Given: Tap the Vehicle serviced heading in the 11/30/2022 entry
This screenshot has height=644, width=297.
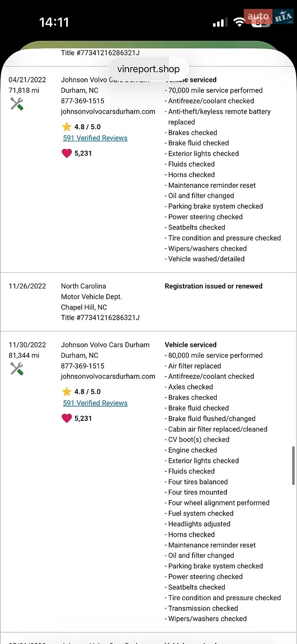Looking at the screenshot, I should point(191,345).
